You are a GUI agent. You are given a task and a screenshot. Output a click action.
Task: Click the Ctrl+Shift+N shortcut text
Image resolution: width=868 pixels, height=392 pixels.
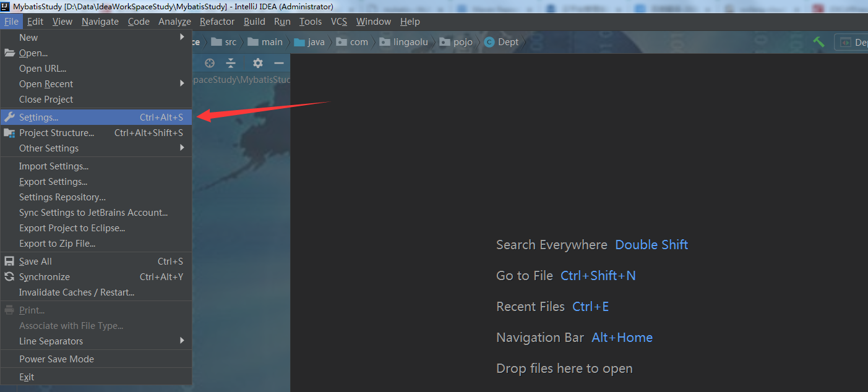[598, 276]
